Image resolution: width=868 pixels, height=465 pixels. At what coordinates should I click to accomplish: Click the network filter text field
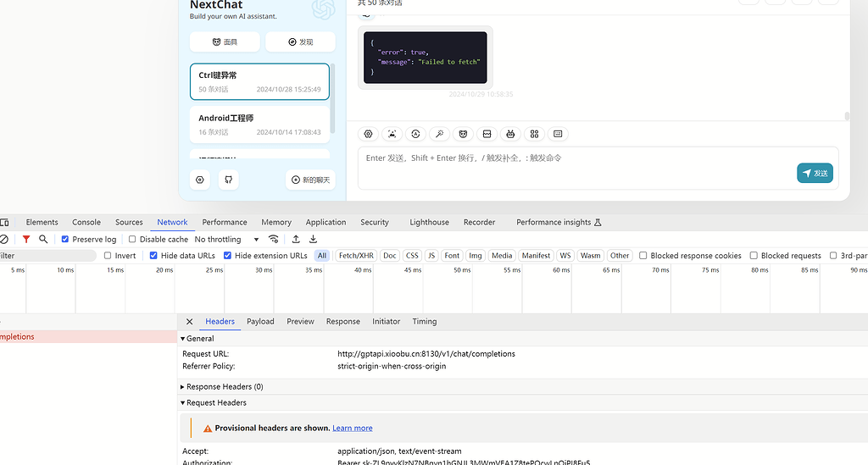coord(47,256)
